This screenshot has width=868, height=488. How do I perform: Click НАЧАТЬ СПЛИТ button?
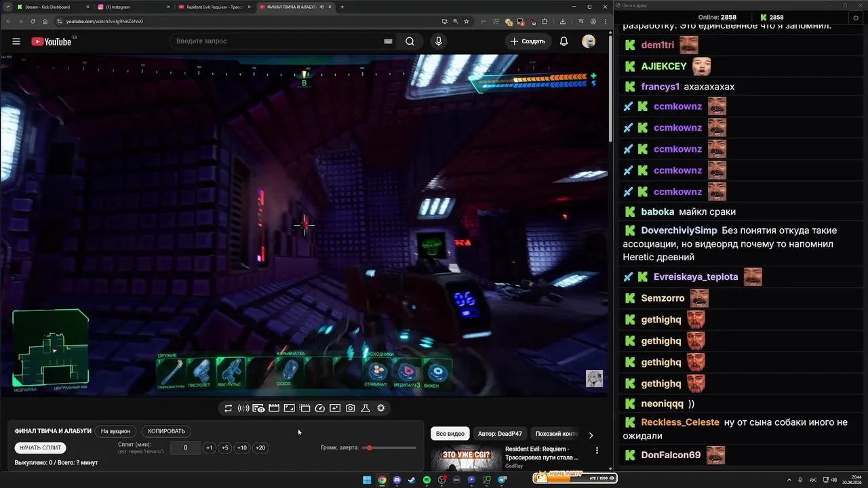pyautogui.click(x=40, y=448)
